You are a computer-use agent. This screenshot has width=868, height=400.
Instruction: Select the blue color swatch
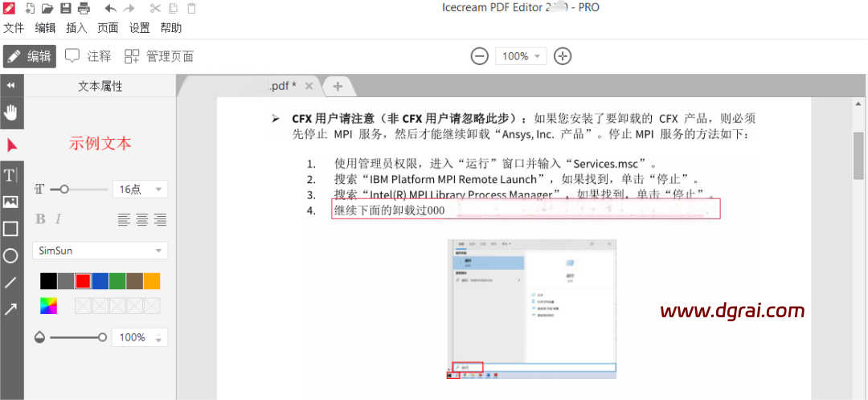click(x=100, y=281)
